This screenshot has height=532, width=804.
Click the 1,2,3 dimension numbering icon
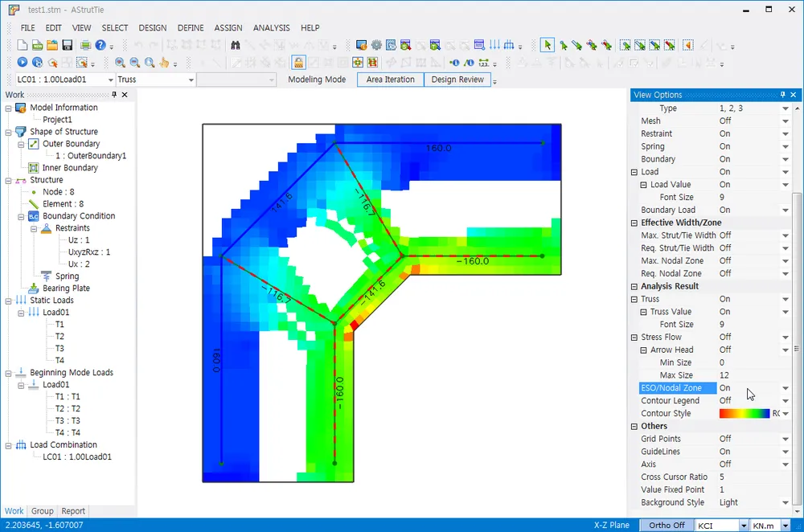tap(483, 63)
